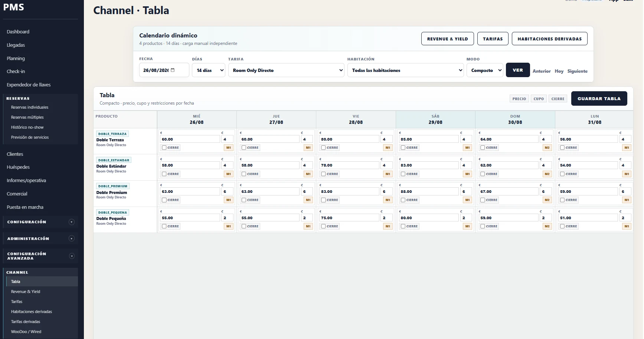
Task: Open Check-in in the sidebar
Action: tap(16, 72)
